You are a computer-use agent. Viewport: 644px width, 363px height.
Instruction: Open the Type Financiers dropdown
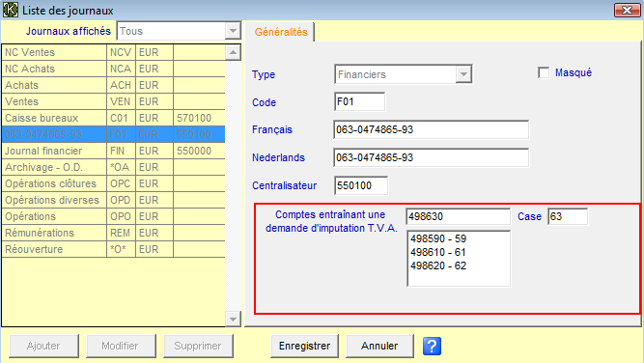463,74
